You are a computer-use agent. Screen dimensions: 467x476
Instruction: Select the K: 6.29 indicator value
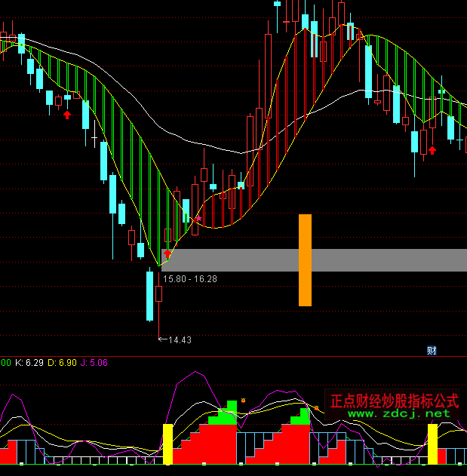click(x=29, y=363)
